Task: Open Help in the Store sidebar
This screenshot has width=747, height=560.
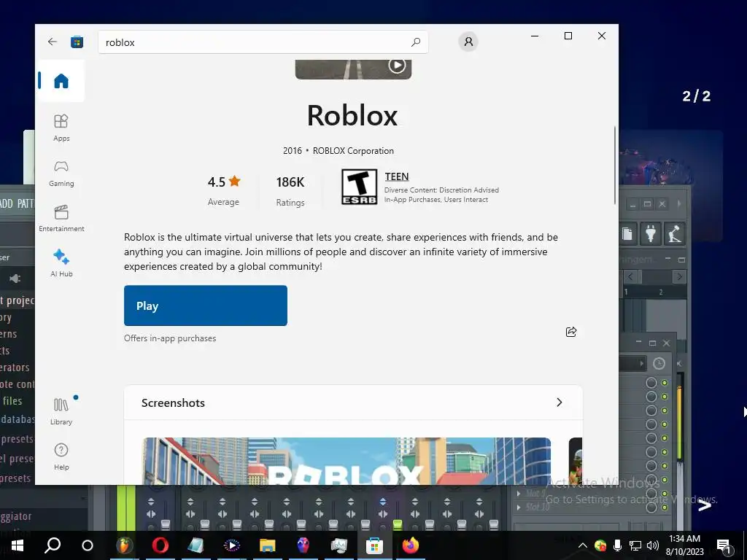Action: tap(61, 456)
